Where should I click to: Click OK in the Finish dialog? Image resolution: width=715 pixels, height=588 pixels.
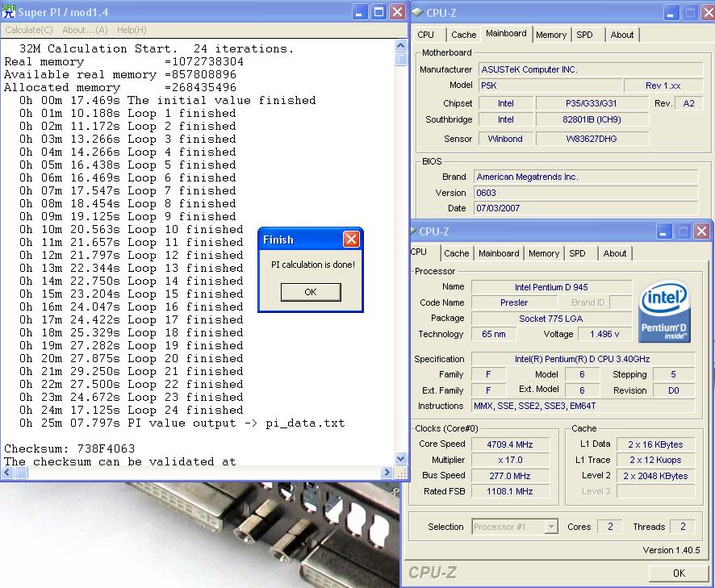pyautogui.click(x=311, y=292)
